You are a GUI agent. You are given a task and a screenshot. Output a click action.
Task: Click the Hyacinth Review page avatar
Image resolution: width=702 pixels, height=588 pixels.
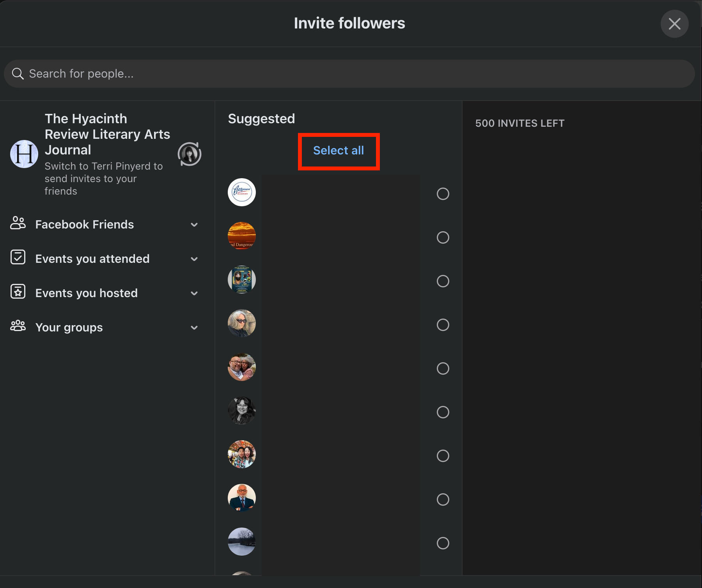[24, 154]
